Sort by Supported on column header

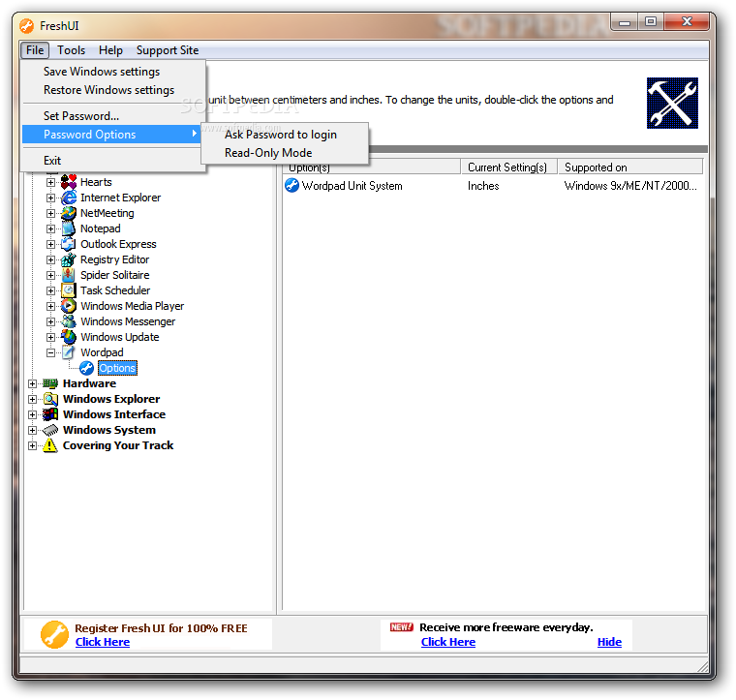(x=630, y=167)
